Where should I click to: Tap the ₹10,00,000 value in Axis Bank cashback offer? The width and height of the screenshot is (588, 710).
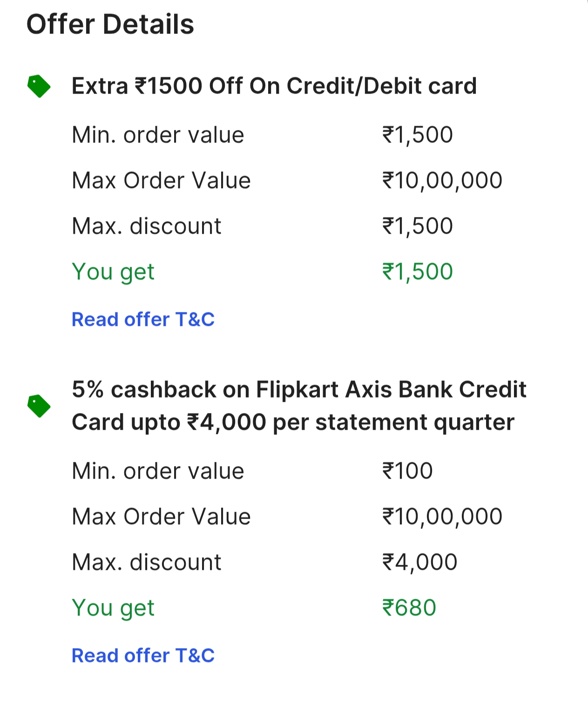pyautogui.click(x=442, y=517)
